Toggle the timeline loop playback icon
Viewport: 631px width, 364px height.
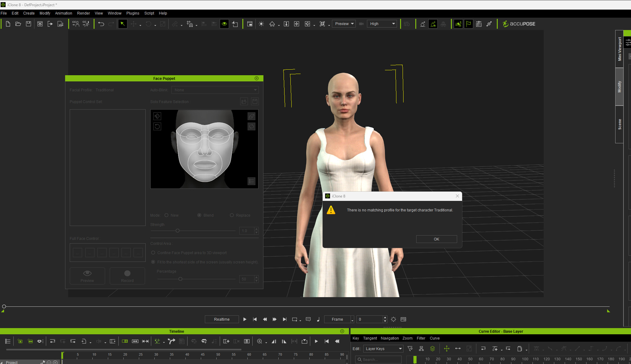click(294, 319)
